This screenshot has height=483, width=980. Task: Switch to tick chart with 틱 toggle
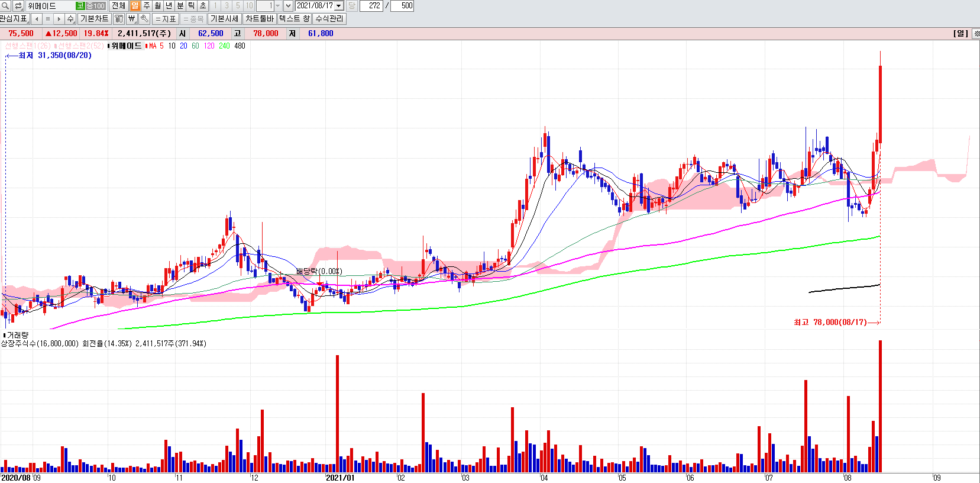pyautogui.click(x=192, y=6)
